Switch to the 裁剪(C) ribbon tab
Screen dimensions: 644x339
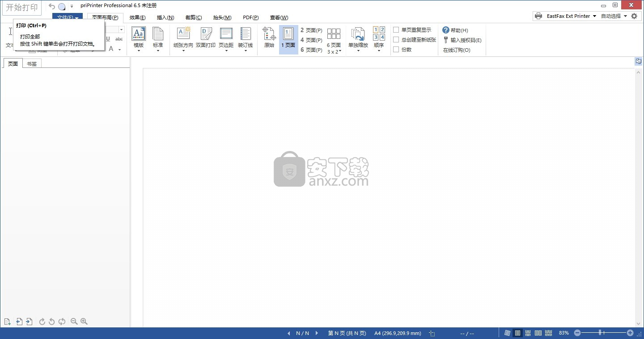[193, 17]
